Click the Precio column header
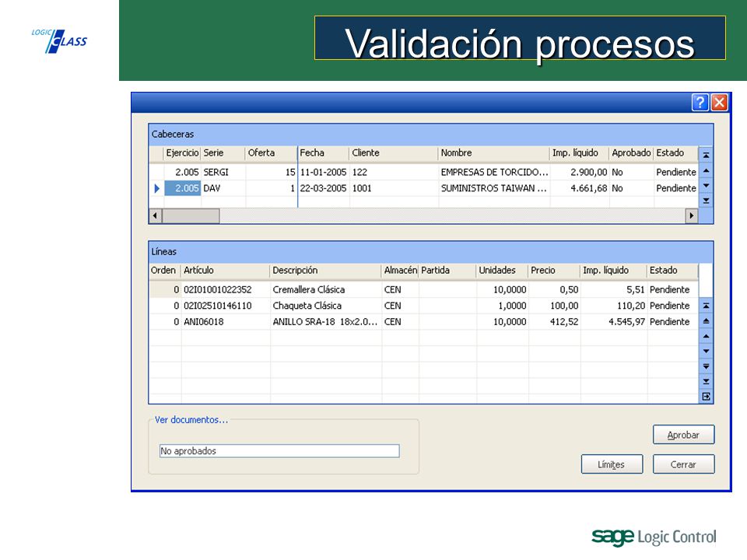Screen dimensions: 747x560 click(555, 271)
